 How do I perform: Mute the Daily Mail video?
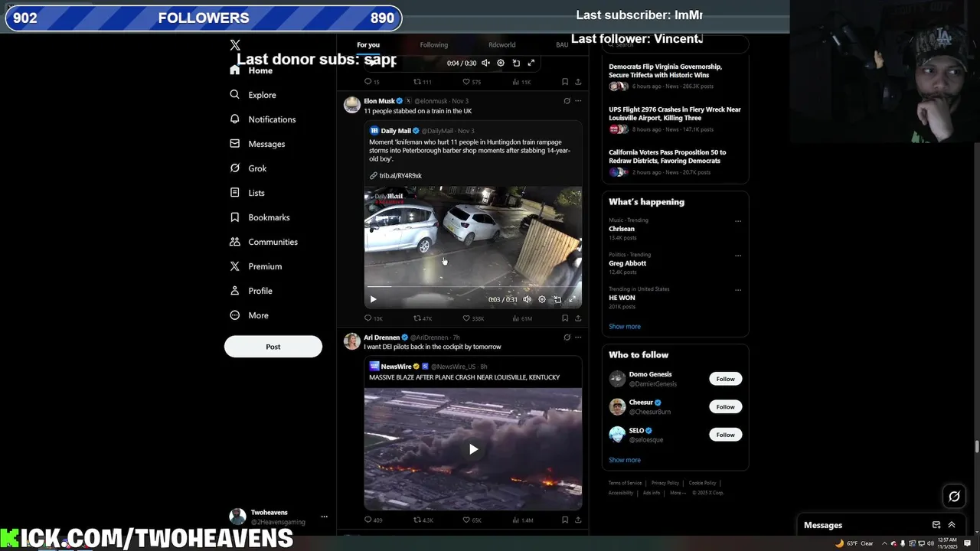pos(527,299)
